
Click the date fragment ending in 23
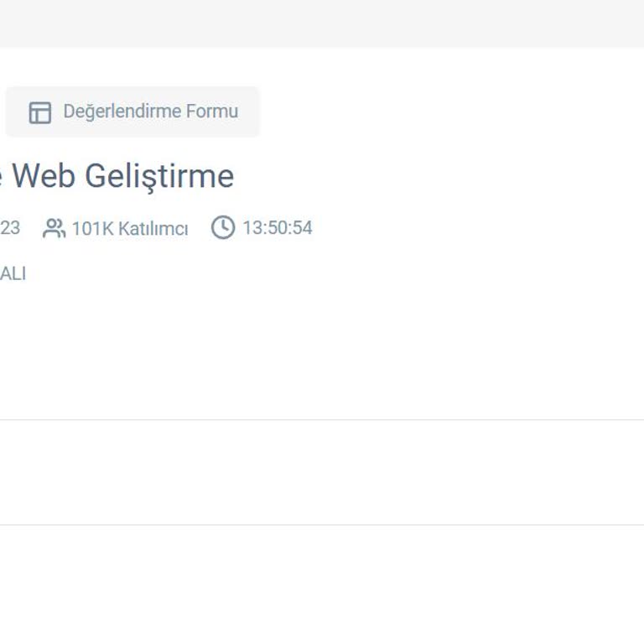tap(10, 228)
